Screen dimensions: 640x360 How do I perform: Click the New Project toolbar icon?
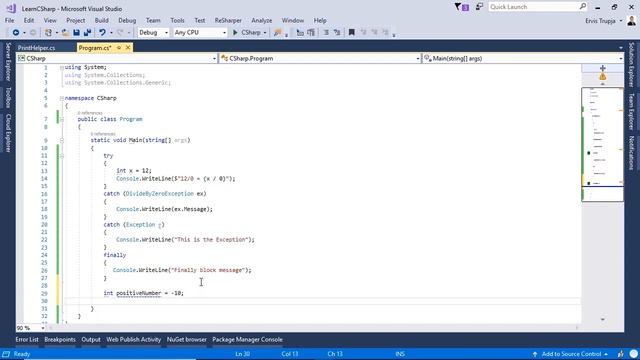click(x=49, y=32)
